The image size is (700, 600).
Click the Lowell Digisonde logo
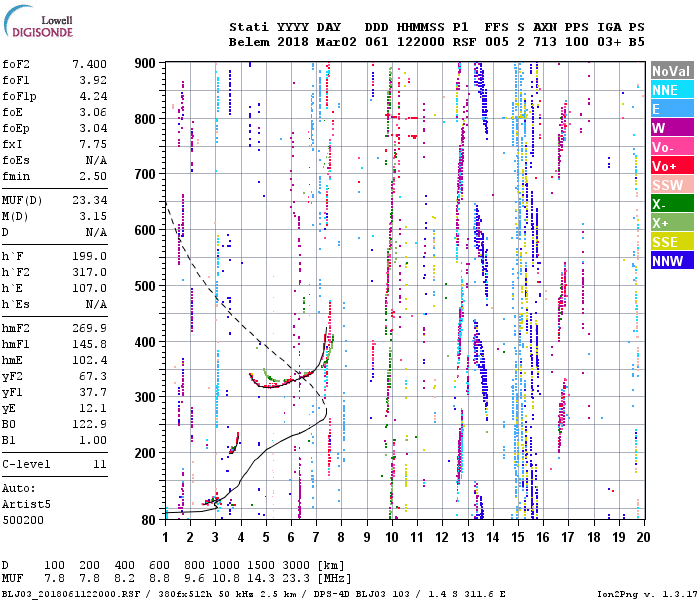38,21
